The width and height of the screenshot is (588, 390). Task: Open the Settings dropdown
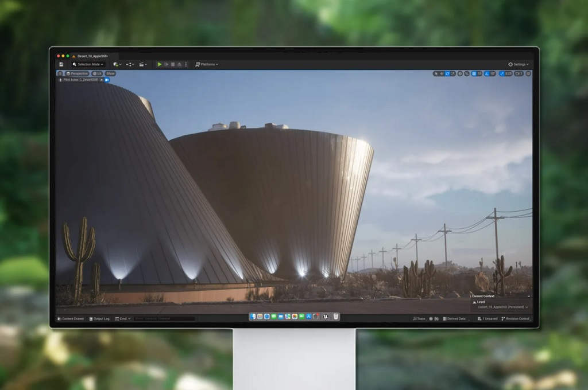click(519, 64)
